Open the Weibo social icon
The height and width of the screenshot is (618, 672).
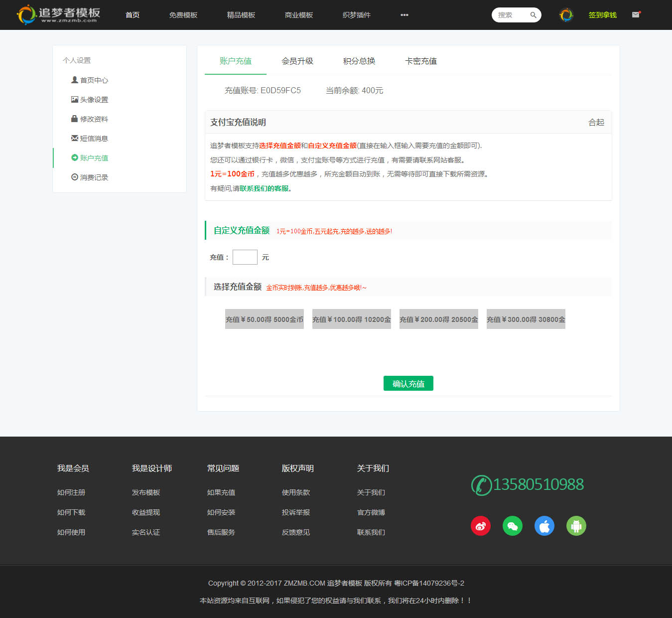pyautogui.click(x=480, y=526)
